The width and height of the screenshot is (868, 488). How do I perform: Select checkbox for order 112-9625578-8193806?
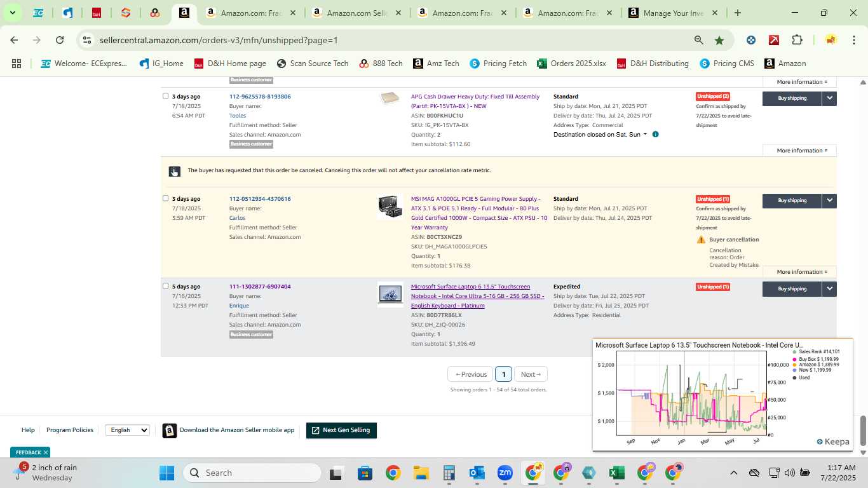[x=165, y=96]
